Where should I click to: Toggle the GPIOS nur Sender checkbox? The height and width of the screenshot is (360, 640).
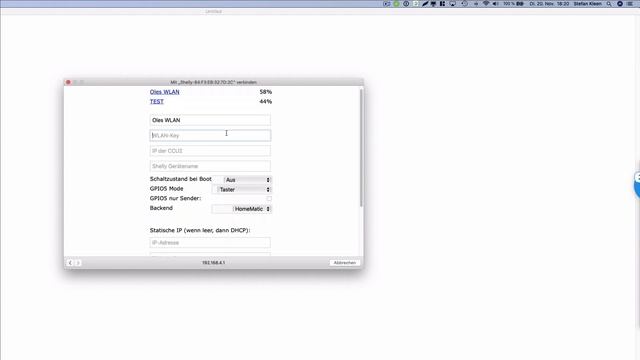[x=269, y=199]
